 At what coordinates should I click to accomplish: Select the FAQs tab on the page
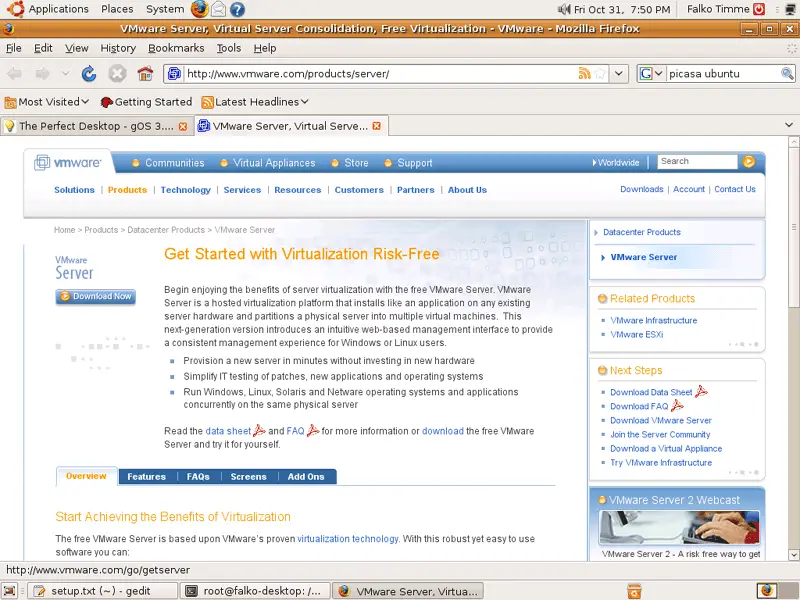click(x=198, y=477)
